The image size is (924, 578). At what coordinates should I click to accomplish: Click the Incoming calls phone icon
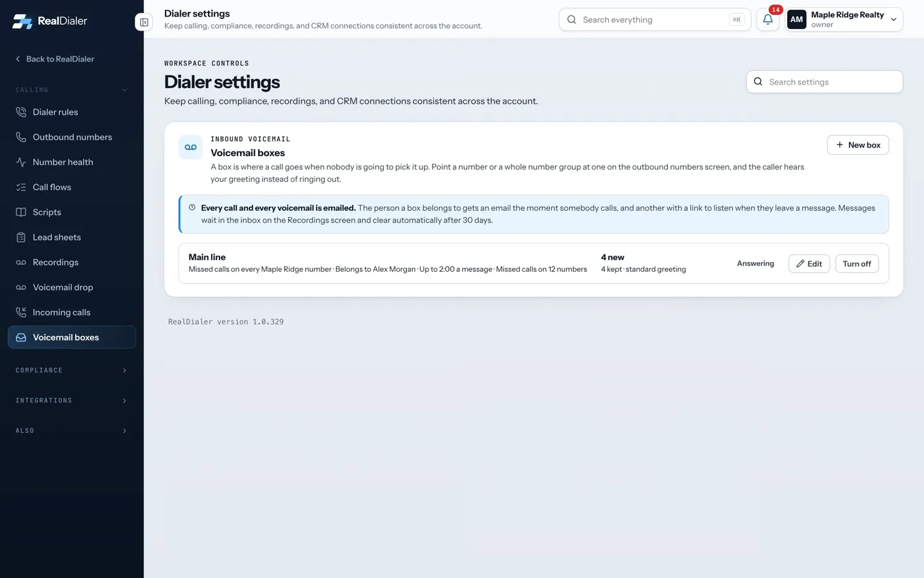21,312
